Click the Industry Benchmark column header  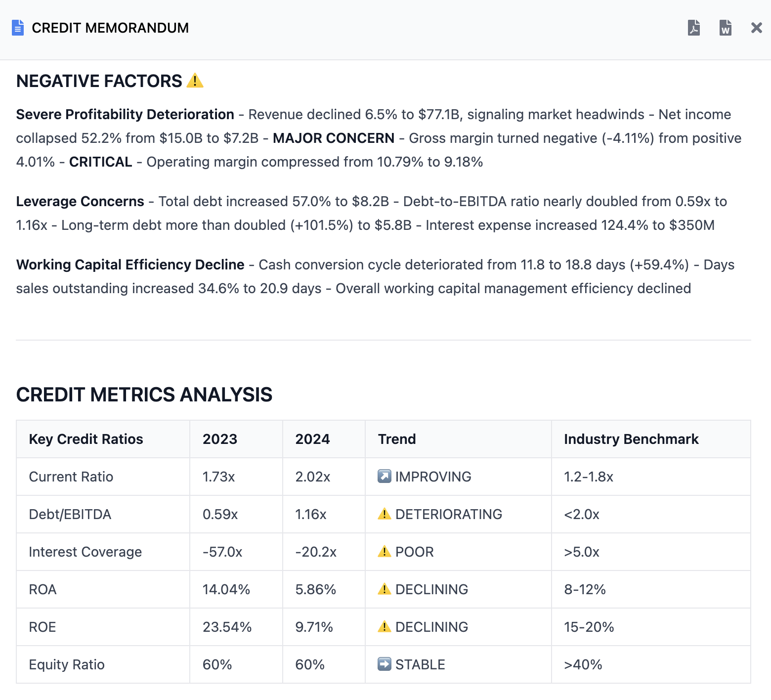(631, 439)
